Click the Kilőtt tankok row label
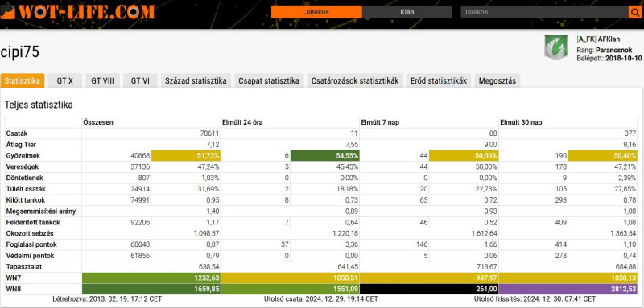This screenshot has width=644, height=308. point(26,200)
